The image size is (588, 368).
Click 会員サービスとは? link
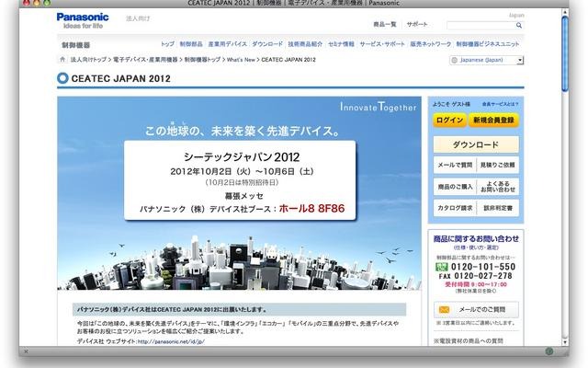tap(500, 104)
